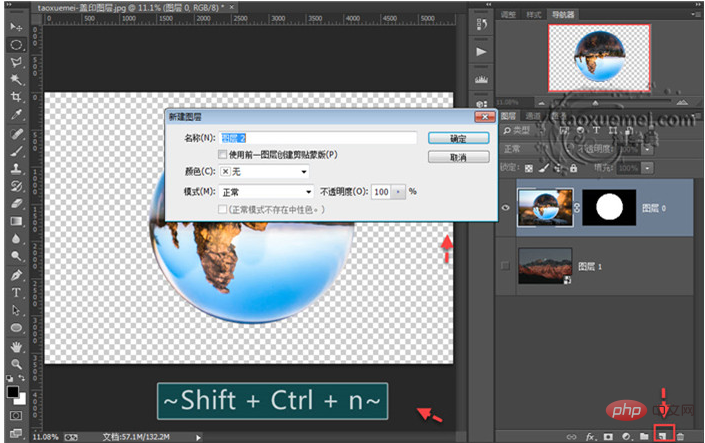Switch to 调整 tab
705x443 pixels.
tap(509, 15)
